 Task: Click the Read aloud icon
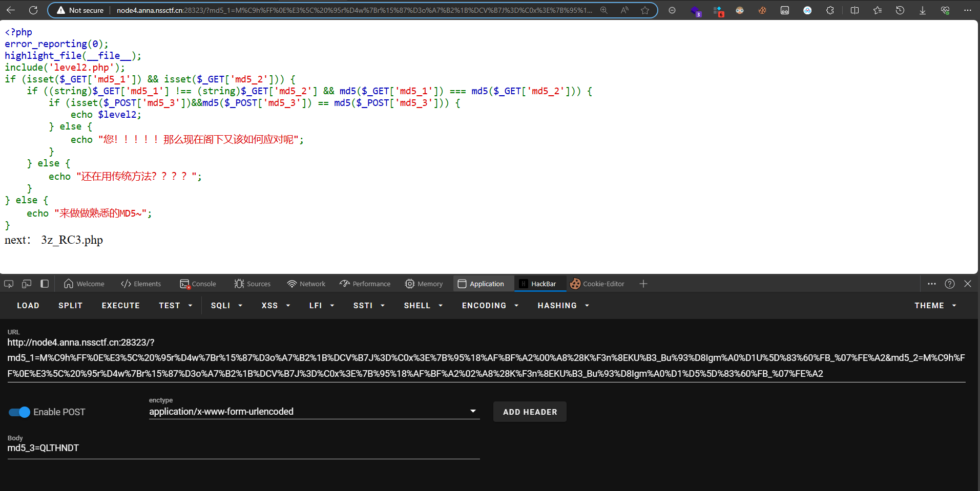tap(624, 10)
